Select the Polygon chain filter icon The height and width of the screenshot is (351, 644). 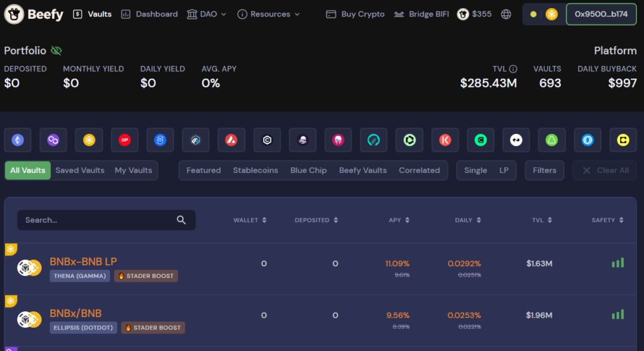point(53,140)
